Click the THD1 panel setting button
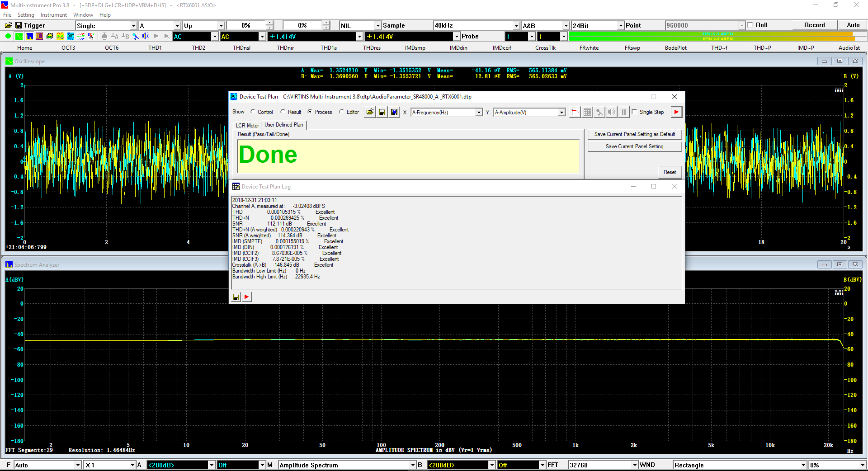 pos(155,47)
